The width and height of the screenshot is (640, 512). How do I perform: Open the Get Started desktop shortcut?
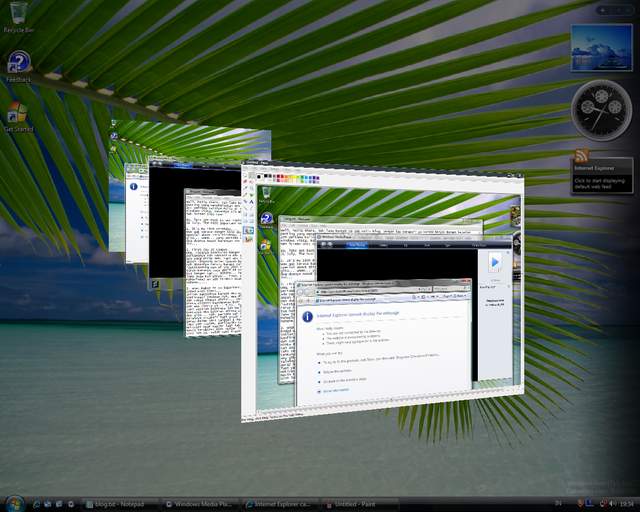(x=18, y=117)
